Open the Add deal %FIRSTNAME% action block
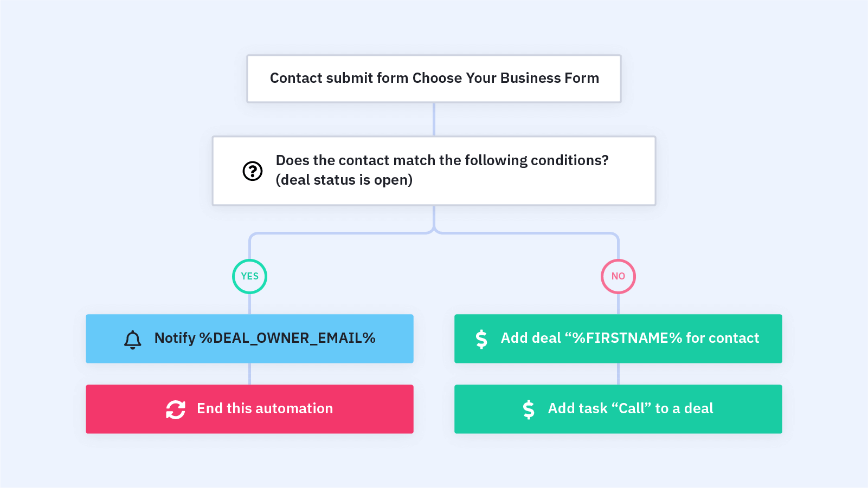Viewport: 868px width, 488px height. pos(618,339)
